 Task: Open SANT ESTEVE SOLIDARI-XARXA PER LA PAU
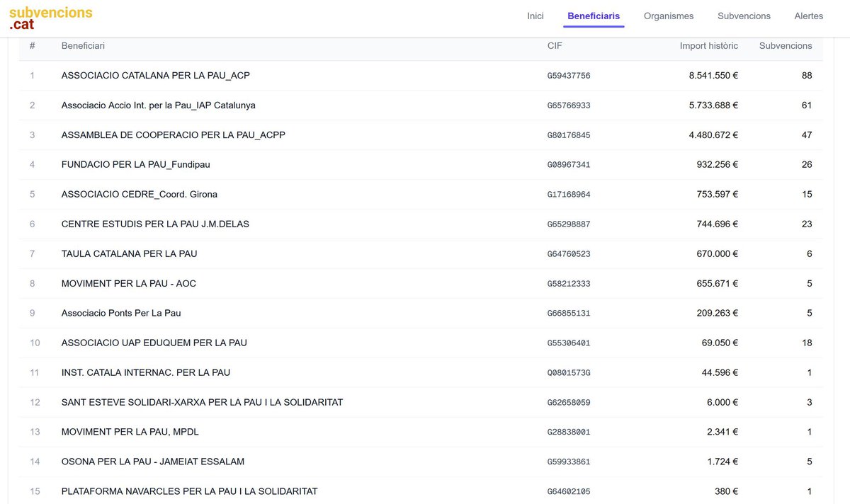[x=203, y=402]
